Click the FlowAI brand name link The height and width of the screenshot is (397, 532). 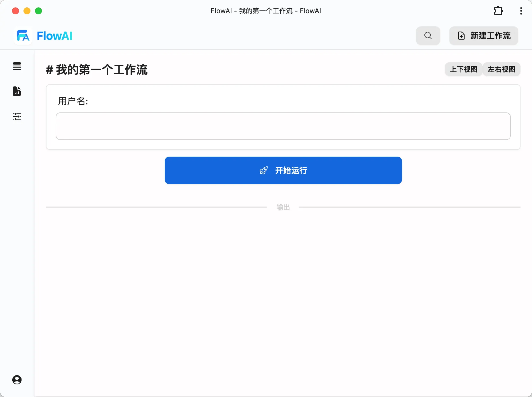tap(55, 36)
